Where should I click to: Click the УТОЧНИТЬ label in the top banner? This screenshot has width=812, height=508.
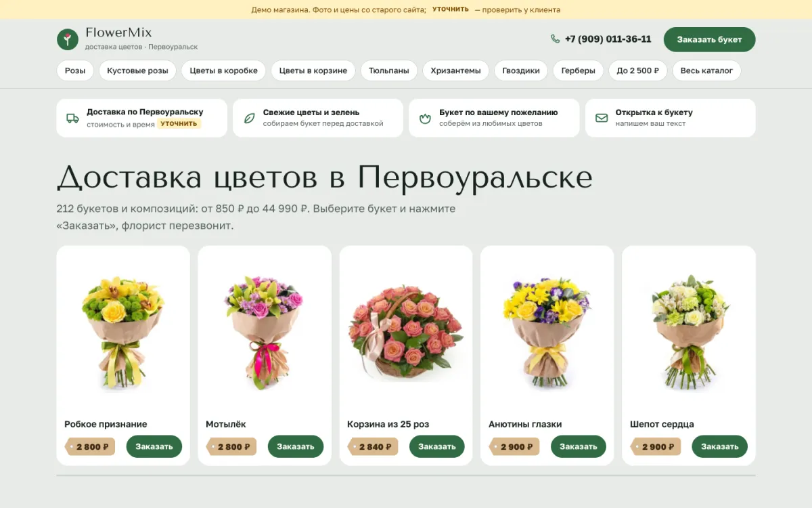click(x=451, y=9)
